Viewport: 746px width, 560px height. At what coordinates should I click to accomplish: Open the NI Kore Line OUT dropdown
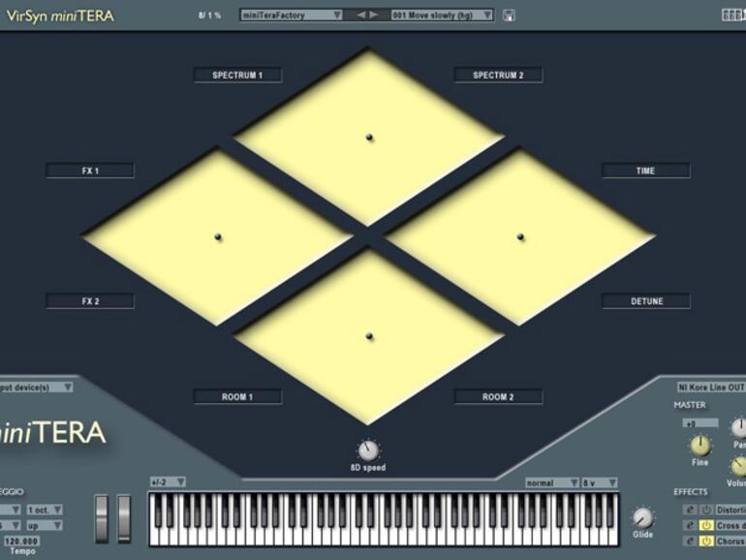tap(711, 388)
